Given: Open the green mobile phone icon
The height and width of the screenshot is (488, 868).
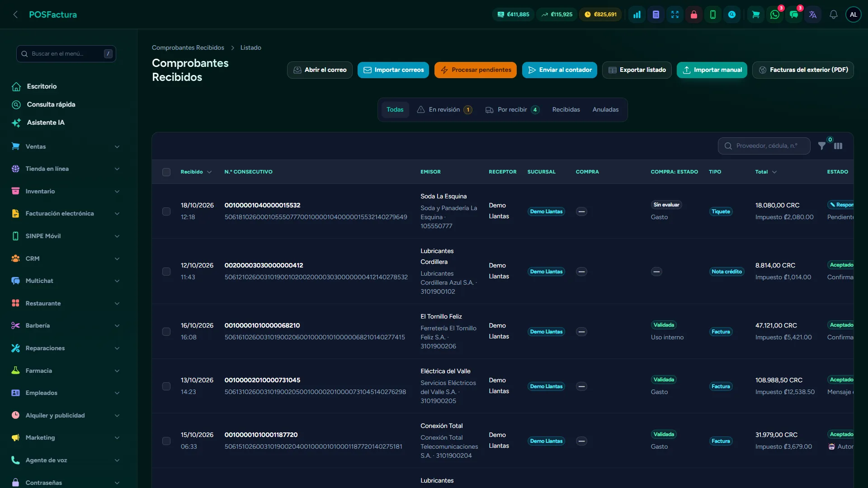Looking at the screenshot, I should point(713,14).
